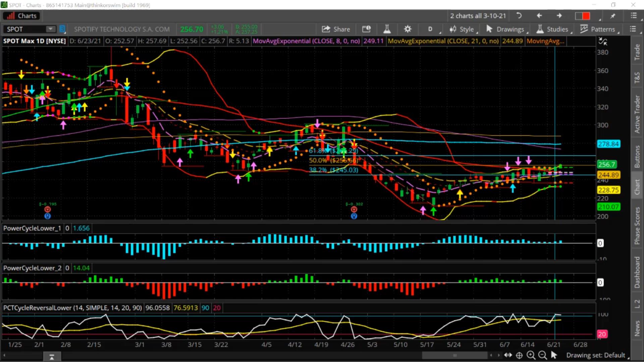This screenshot has width=644, height=362.
Task: Open the Buttons side tab
Action: pos(637,157)
